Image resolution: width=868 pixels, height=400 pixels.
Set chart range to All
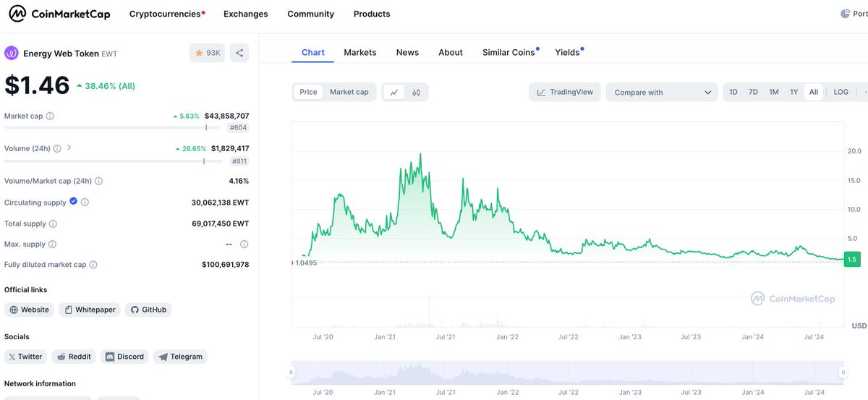point(814,92)
